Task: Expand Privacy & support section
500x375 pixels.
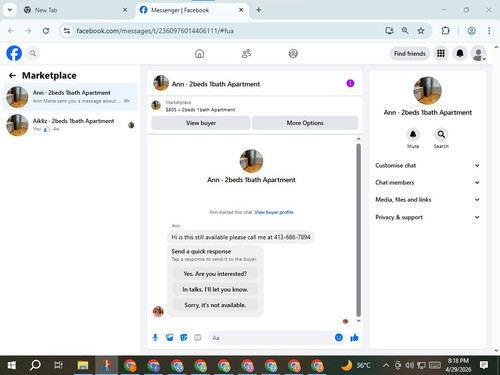Action: (428, 217)
